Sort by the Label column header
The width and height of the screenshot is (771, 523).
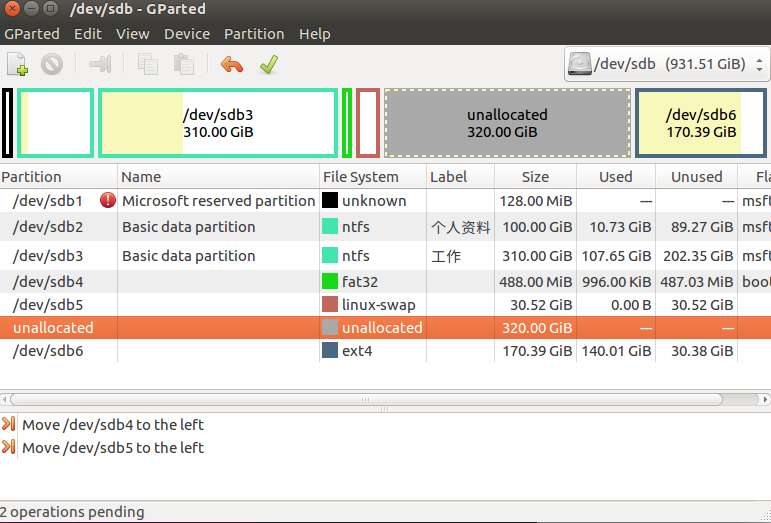[460, 176]
